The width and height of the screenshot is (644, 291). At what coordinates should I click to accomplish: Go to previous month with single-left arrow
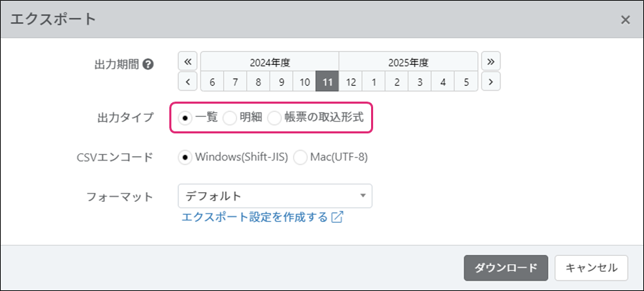[188, 82]
